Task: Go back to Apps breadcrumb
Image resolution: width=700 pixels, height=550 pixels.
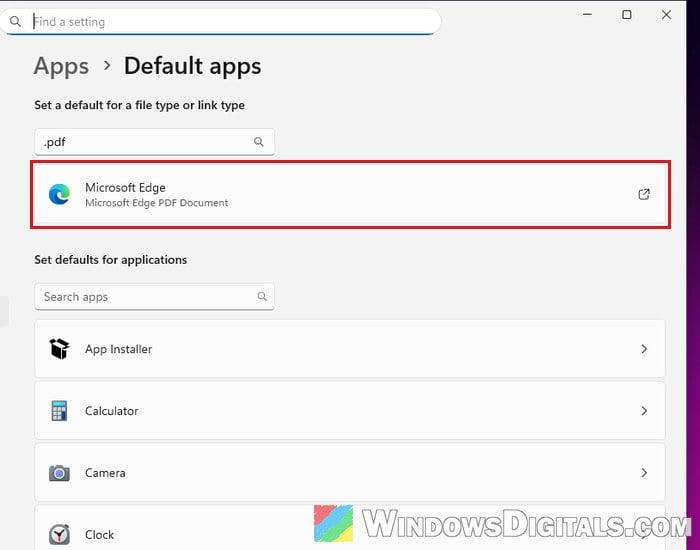Action: pyautogui.click(x=61, y=66)
